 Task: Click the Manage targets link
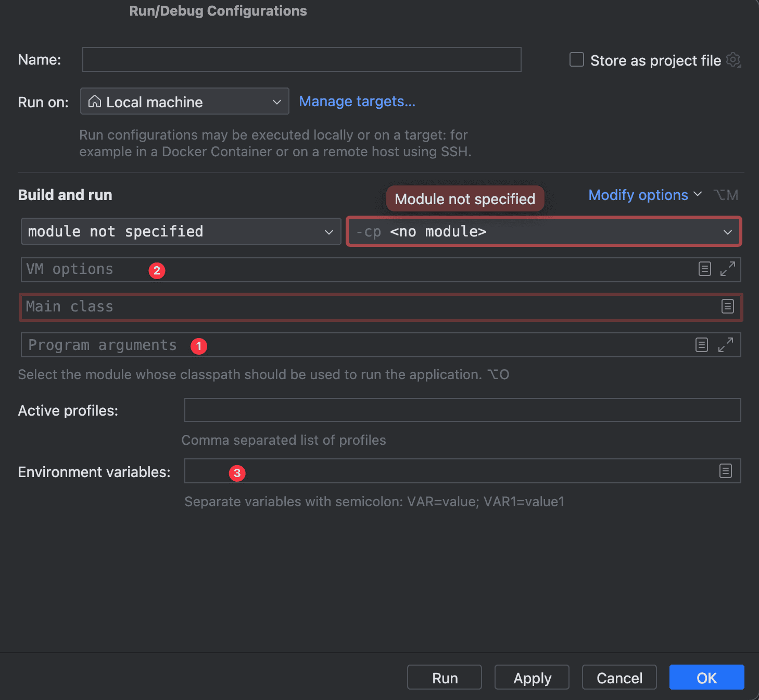click(x=357, y=102)
